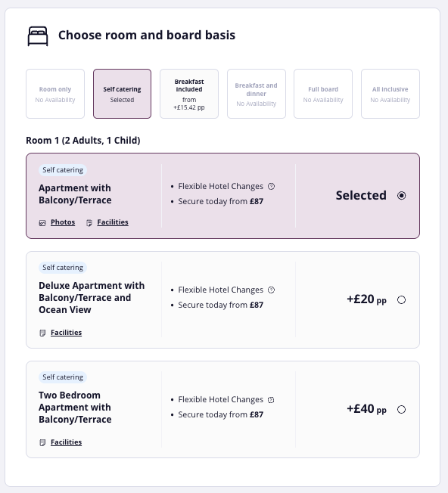This screenshot has height=493, width=448.
Task: Click the Full board option tile
Action: (323, 94)
